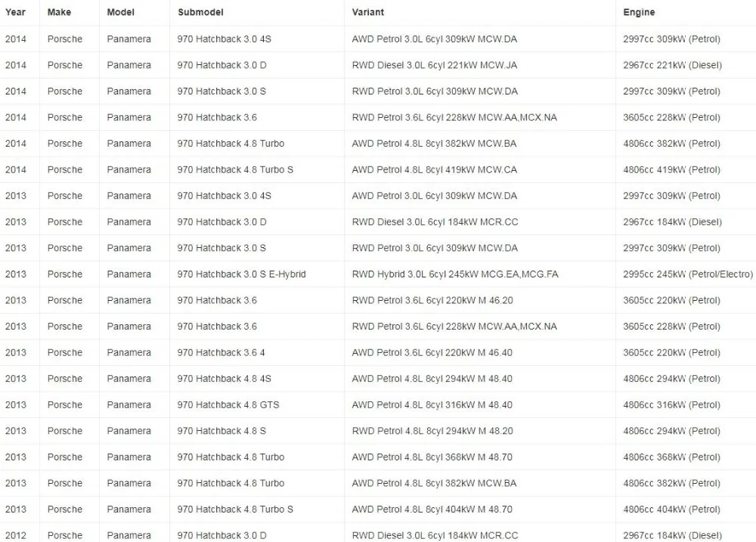Select 2013 '970 Hatchback 4.8 Turbo S' submodel
Viewport: 756px width, 542px height.
pos(235,509)
